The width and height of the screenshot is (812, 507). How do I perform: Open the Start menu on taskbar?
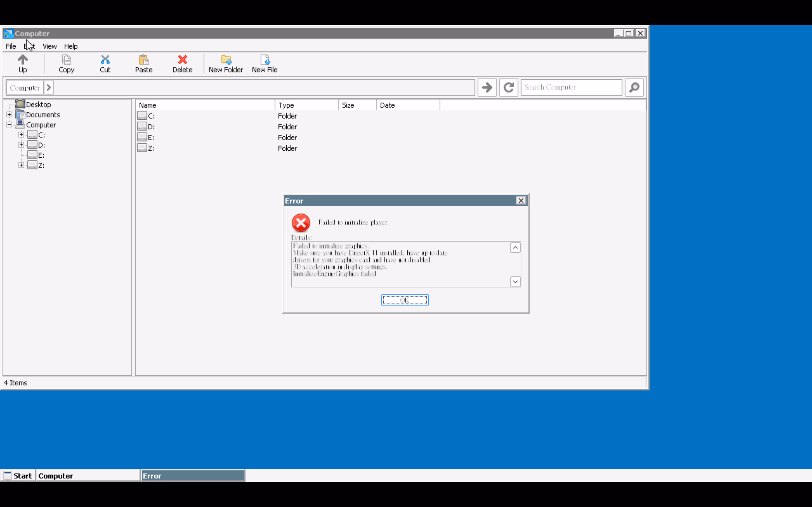(18, 476)
